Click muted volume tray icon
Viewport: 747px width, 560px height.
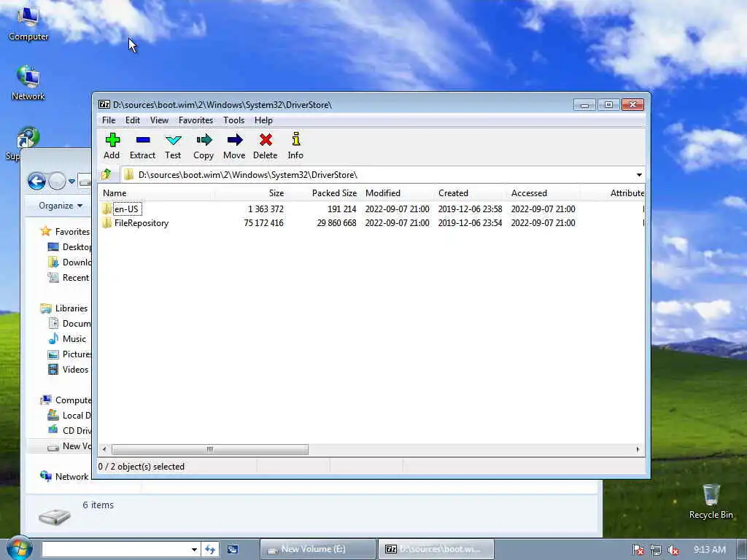coord(673,550)
